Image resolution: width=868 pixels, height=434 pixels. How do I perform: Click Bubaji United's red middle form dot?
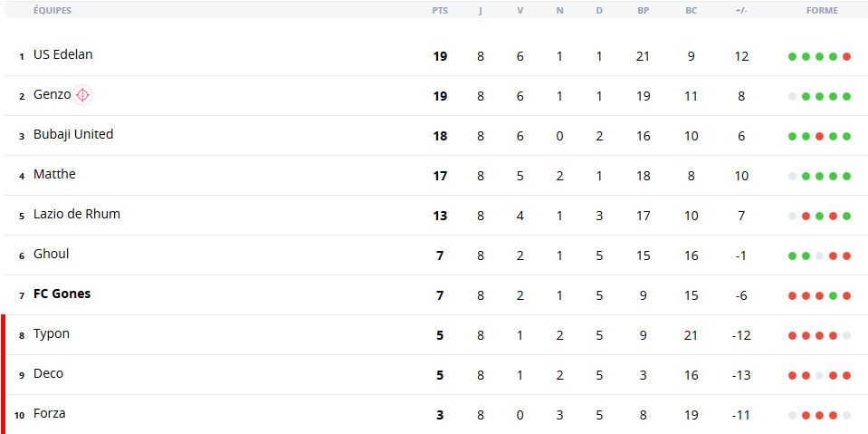click(819, 136)
